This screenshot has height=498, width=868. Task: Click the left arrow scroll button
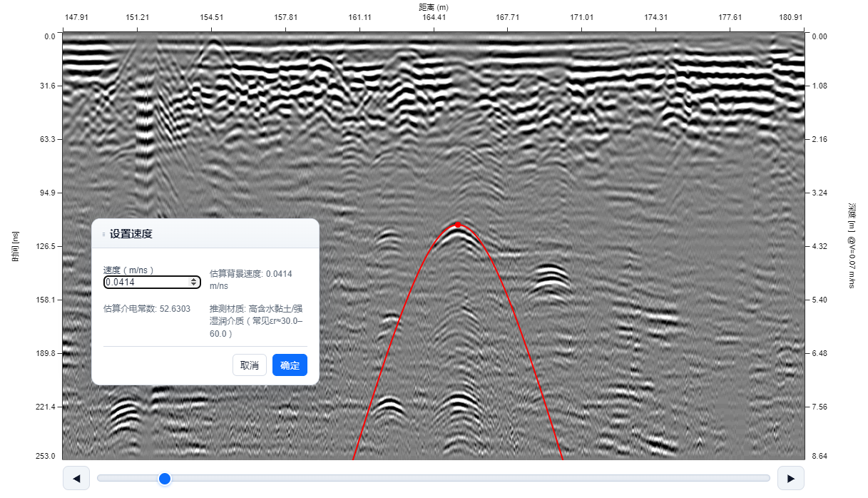coord(76,478)
